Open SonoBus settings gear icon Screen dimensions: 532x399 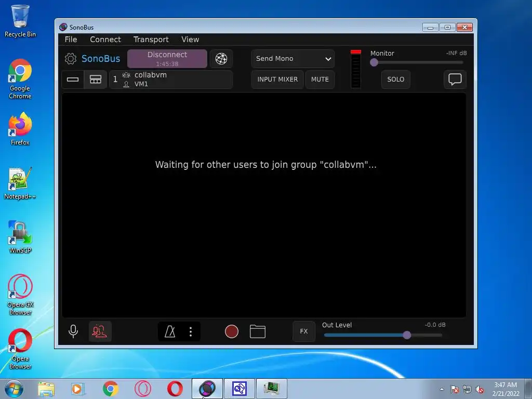pos(71,59)
